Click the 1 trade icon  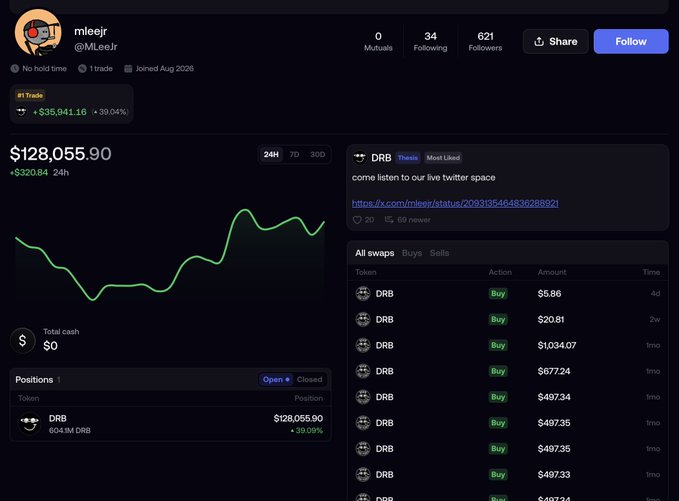(x=82, y=68)
